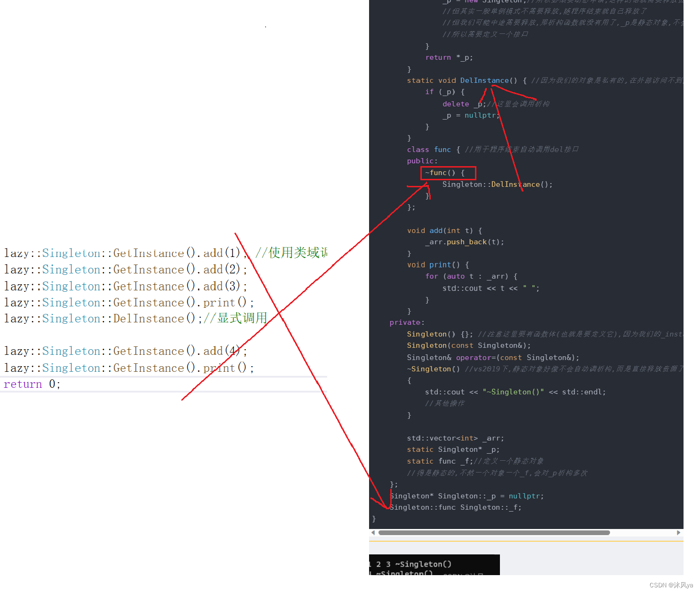Click the 'class func {' declaration

pyautogui.click(x=434, y=150)
